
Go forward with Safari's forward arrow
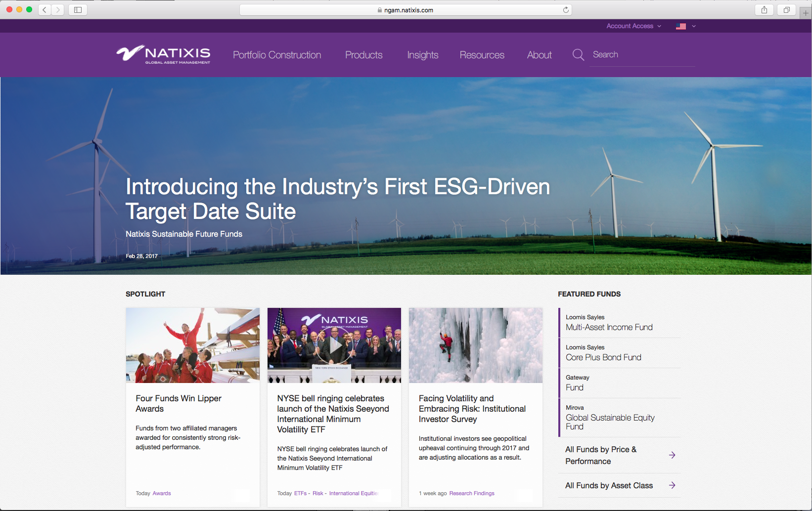[58, 10]
